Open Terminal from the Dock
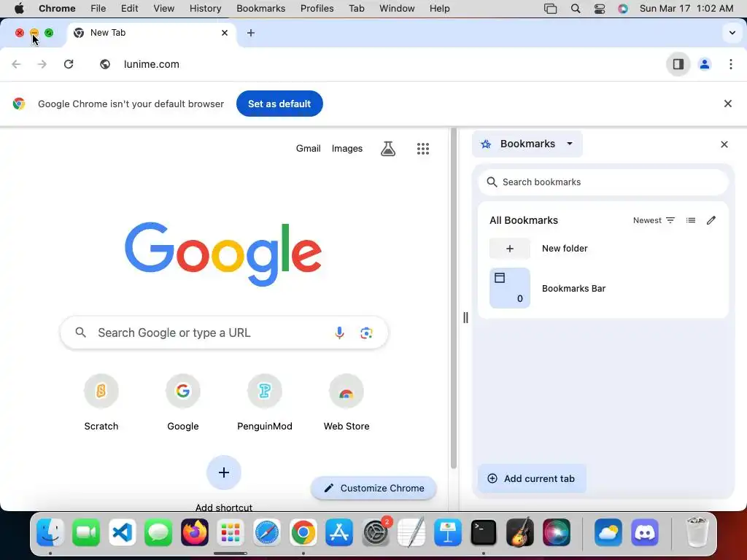The height and width of the screenshot is (560, 747). click(x=484, y=532)
